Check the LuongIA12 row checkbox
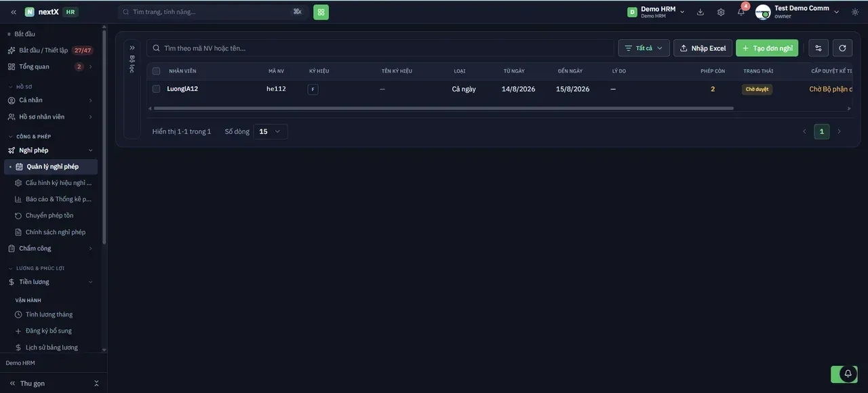 [x=156, y=89]
